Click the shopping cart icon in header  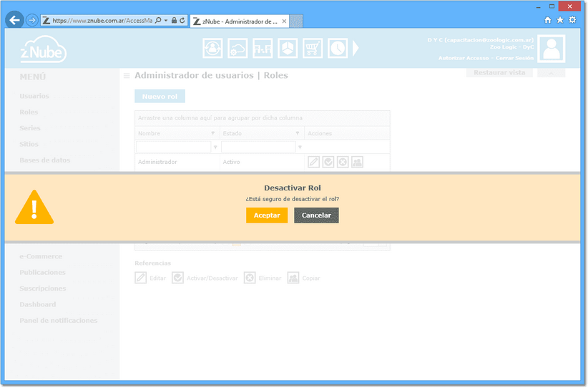[x=313, y=49]
